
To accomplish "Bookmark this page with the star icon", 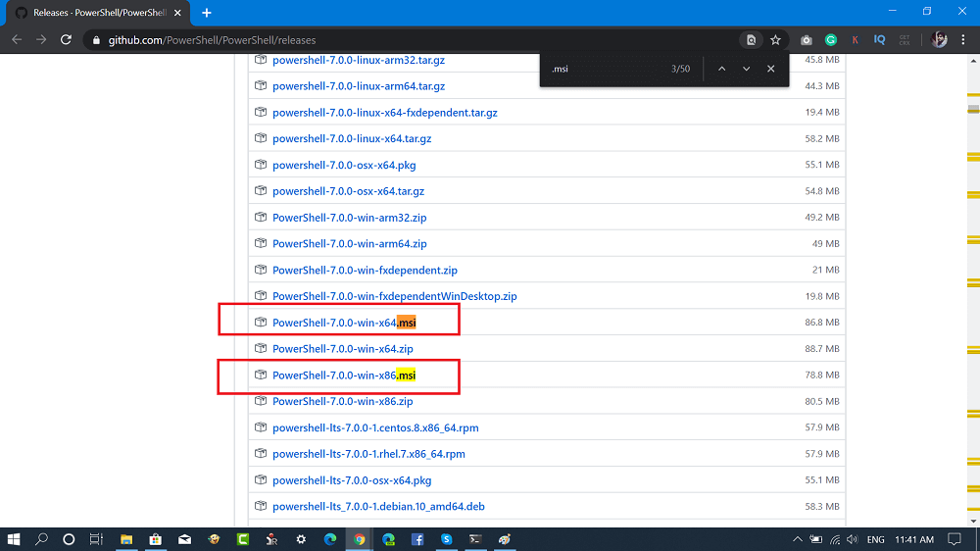I will click(775, 40).
